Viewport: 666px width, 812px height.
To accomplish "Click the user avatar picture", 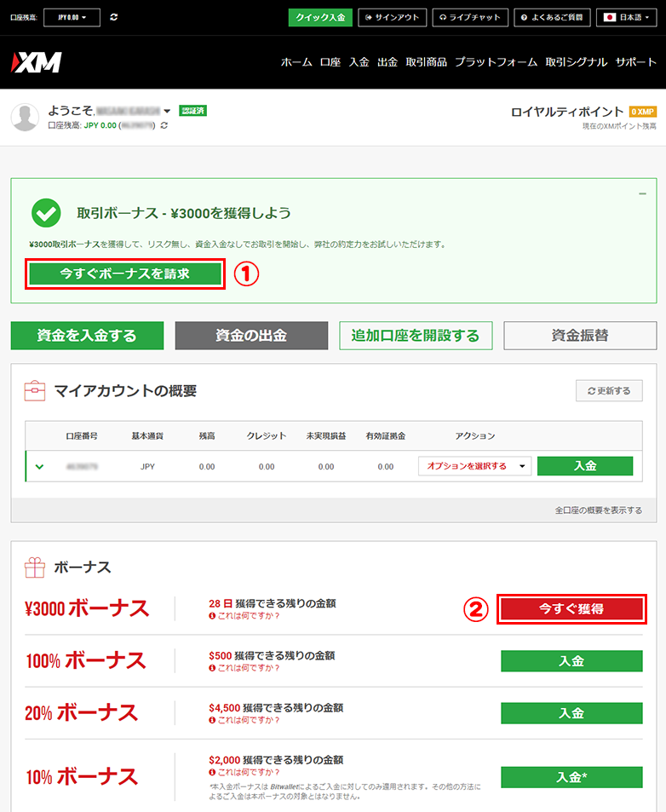I will click(x=25, y=117).
